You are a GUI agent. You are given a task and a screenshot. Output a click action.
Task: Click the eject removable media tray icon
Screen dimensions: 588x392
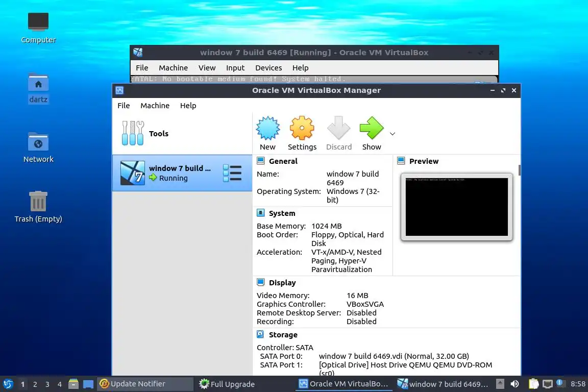[x=500, y=384]
